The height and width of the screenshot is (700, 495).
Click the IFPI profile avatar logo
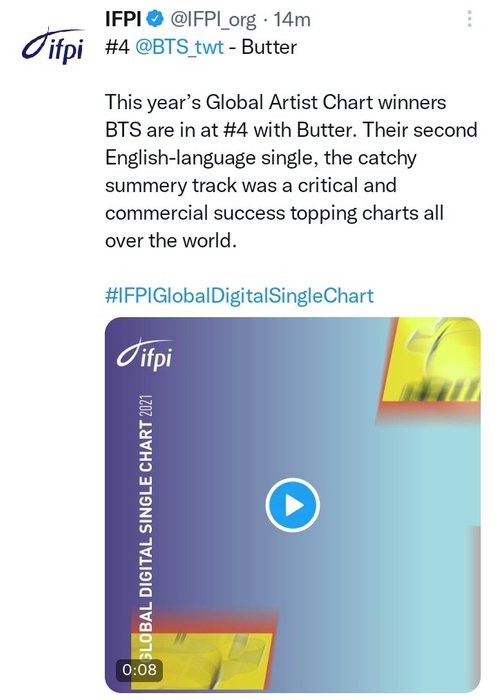(53, 45)
